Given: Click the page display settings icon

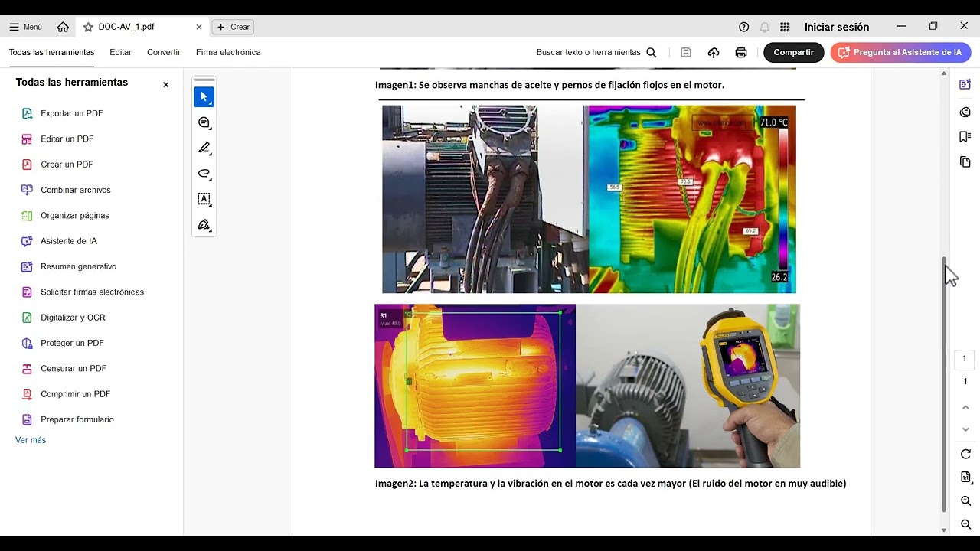Looking at the screenshot, I should click(965, 478).
